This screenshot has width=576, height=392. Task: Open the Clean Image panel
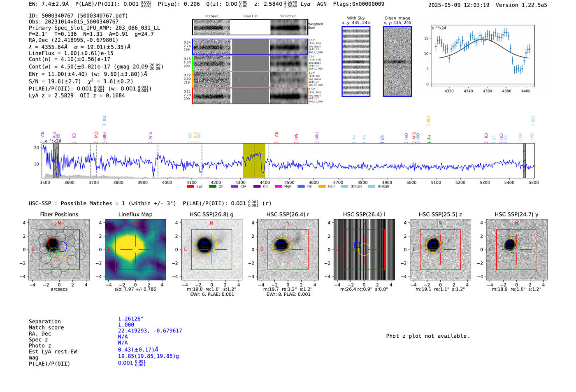coord(397,62)
